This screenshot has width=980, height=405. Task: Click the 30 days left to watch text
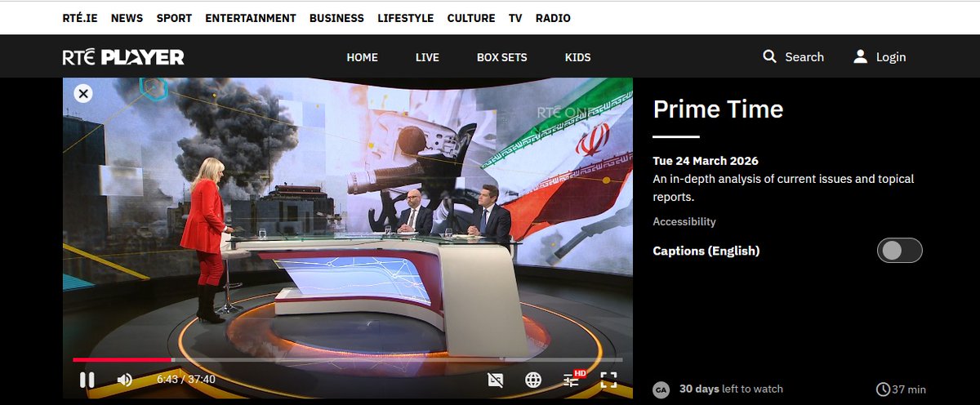pos(731,389)
